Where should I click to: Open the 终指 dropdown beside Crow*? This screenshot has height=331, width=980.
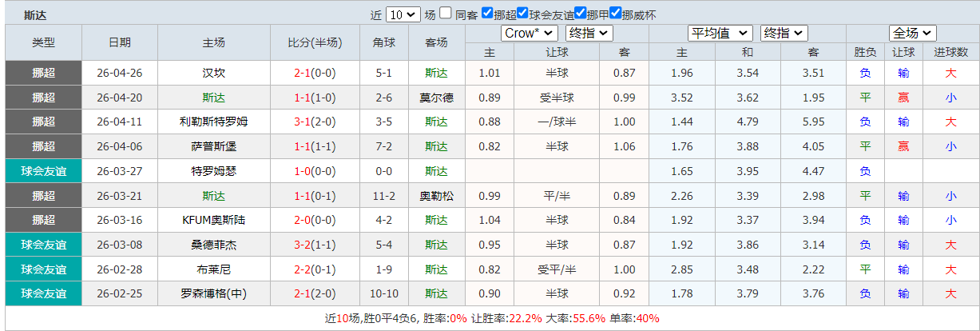pyautogui.click(x=589, y=34)
